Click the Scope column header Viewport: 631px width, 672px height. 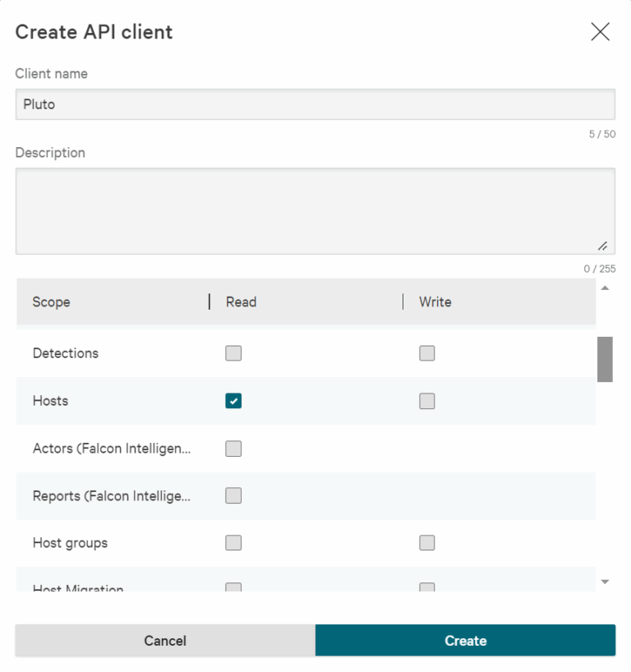pos(51,302)
